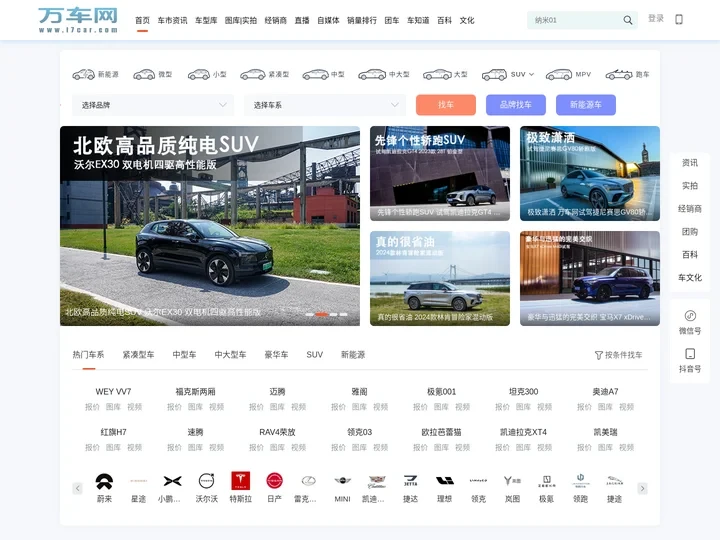Select the 小型 car type icon
This screenshot has height=540, width=720.
click(199, 74)
